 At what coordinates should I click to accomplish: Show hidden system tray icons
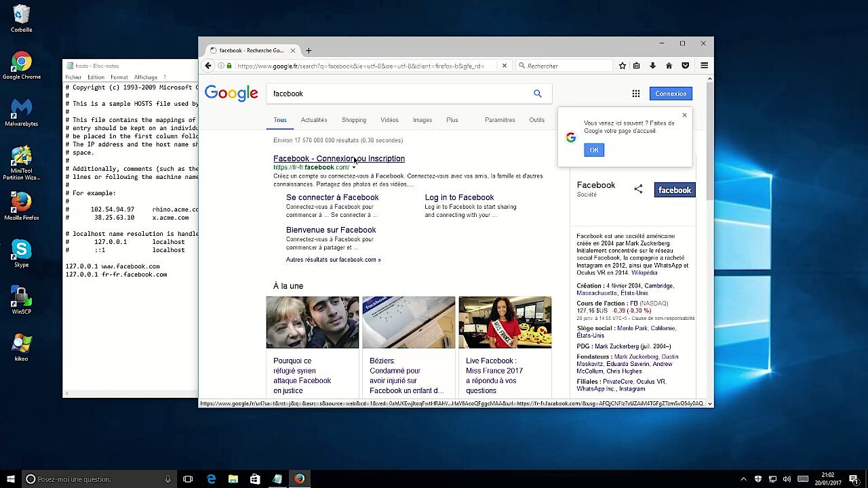coord(743,479)
